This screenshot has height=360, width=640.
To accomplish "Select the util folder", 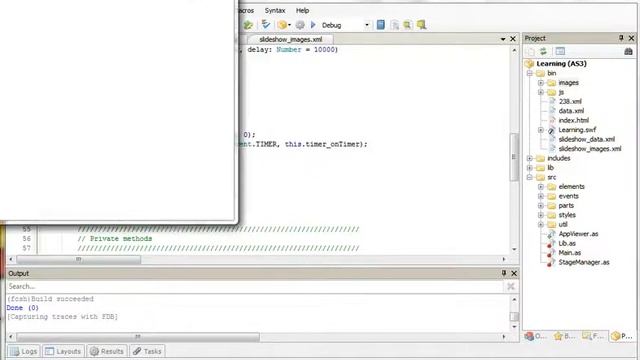I will pyautogui.click(x=563, y=224).
